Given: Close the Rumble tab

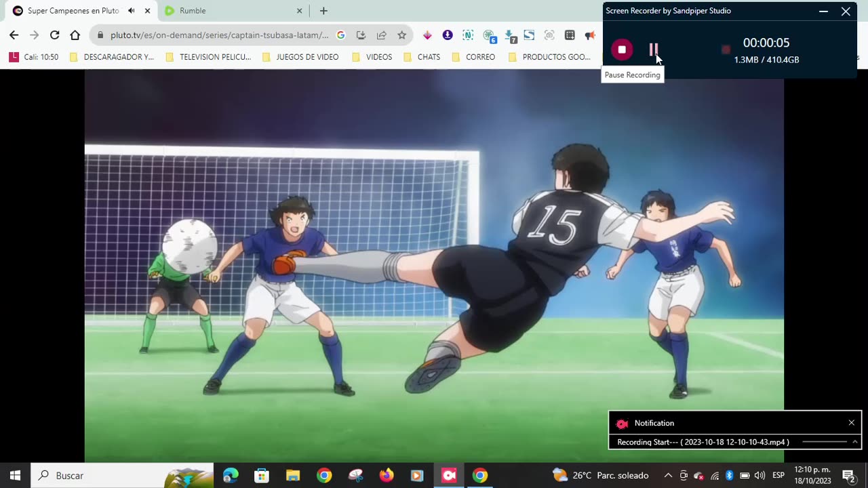Looking at the screenshot, I should [x=299, y=11].
